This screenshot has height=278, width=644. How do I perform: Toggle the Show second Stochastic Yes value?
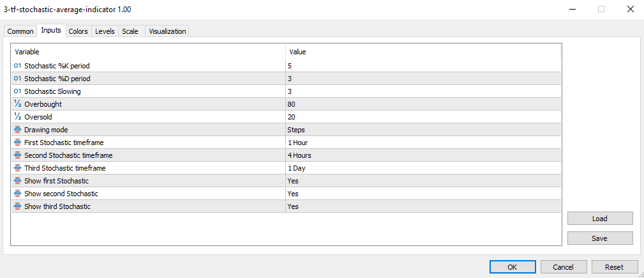click(423, 194)
